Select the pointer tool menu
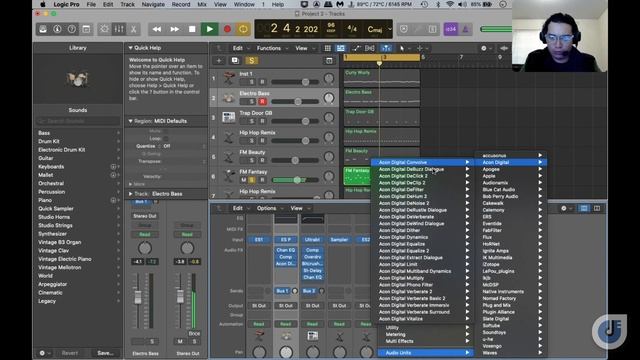The height and width of the screenshot is (360, 640). [x=404, y=48]
